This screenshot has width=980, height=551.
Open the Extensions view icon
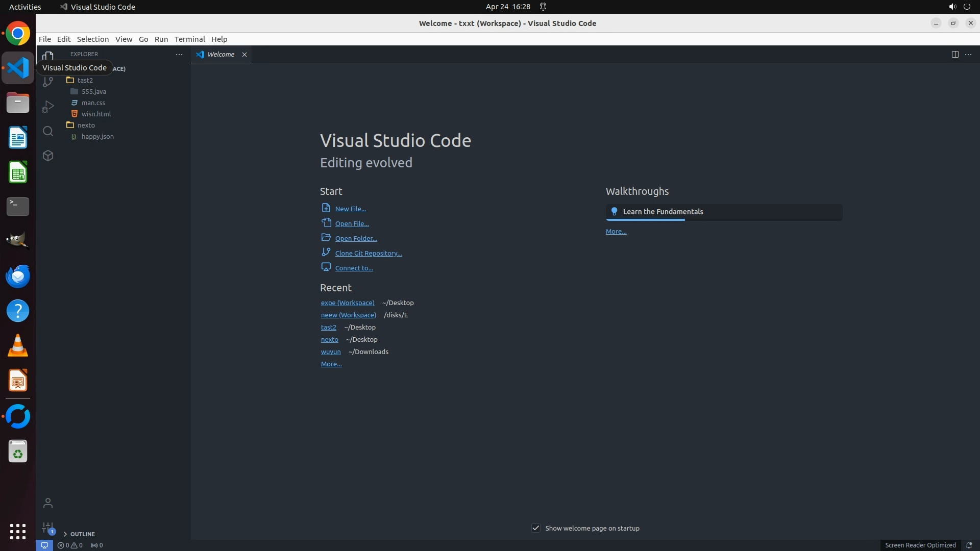pyautogui.click(x=48, y=156)
